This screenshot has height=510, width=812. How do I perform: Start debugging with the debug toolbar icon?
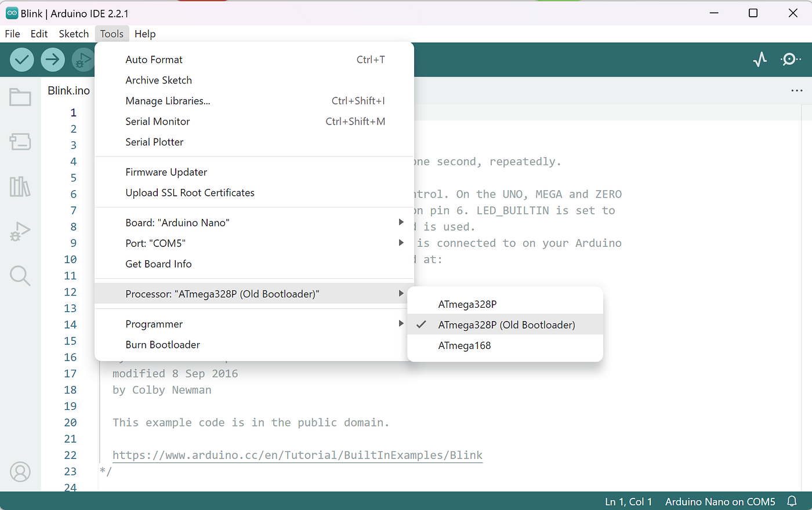point(83,59)
